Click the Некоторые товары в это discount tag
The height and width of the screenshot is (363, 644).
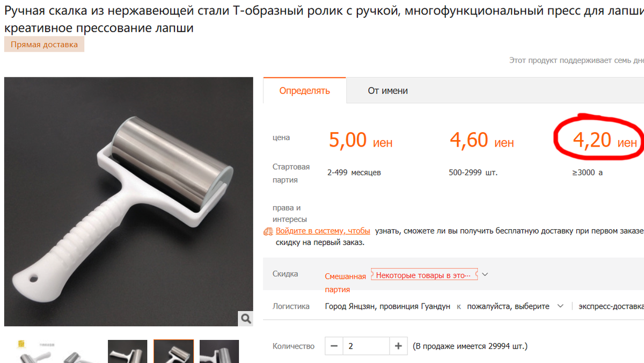click(424, 275)
